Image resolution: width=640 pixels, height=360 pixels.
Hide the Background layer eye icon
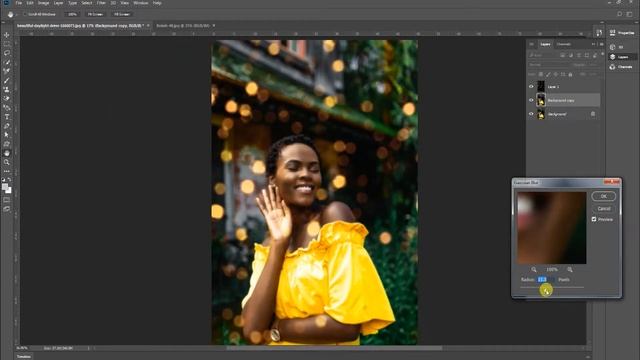pos(531,114)
